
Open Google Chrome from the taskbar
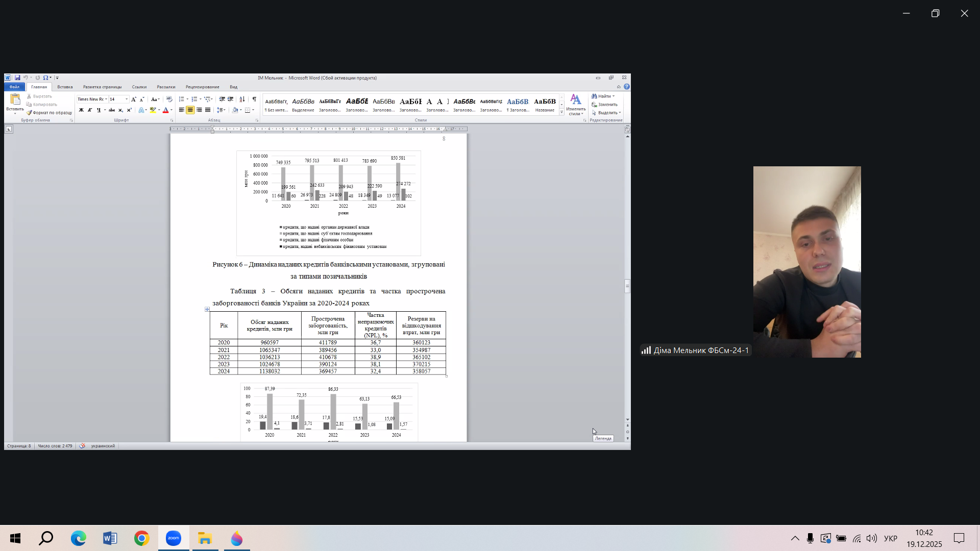tap(141, 538)
